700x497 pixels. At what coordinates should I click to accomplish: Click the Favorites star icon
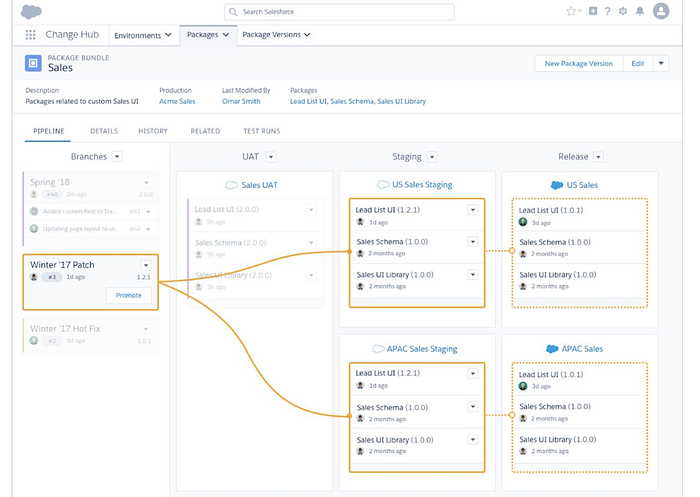[x=570, y=11]
